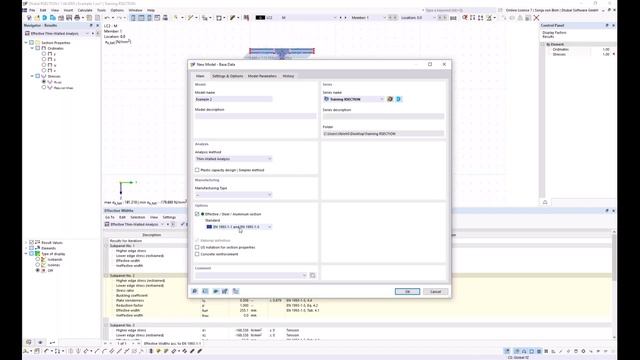Click the series manager icon beside Series name
The height and width of the screenshot is (360, 640).
point(390,99)
